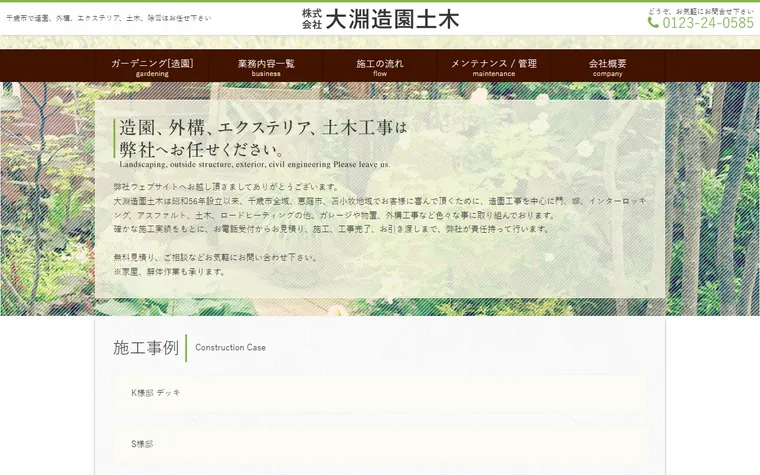Click the green phone icon

click(653, 22)
